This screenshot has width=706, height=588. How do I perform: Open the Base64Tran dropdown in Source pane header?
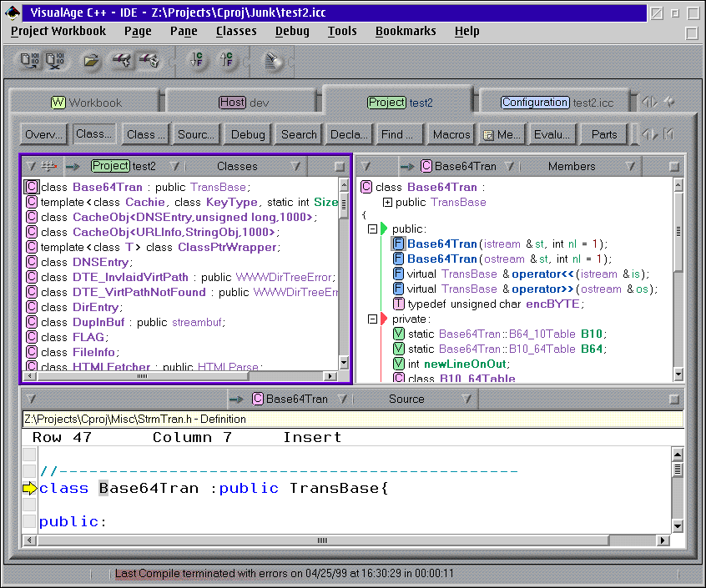pos(343,399)
